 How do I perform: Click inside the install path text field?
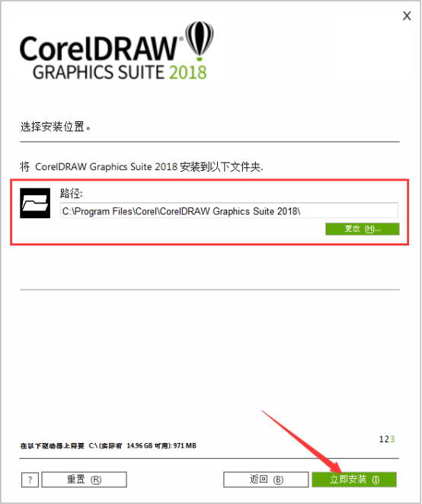pos(229,211)
